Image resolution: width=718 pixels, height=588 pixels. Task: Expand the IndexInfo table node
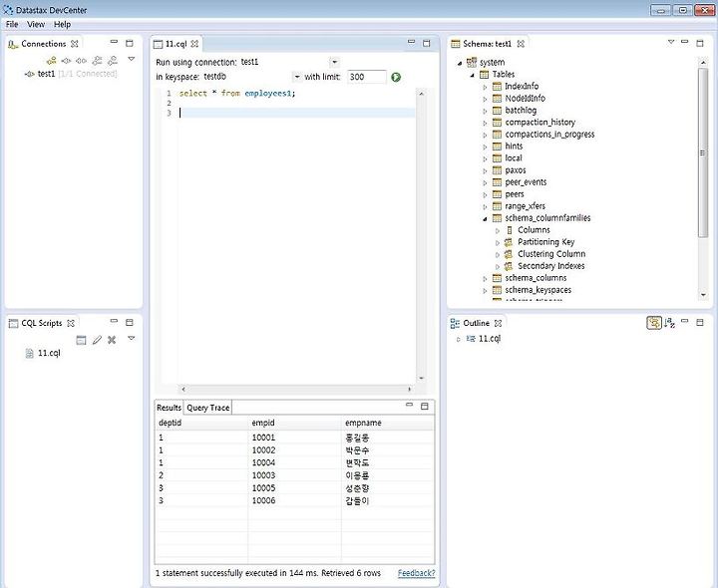[x=486, y=87]
